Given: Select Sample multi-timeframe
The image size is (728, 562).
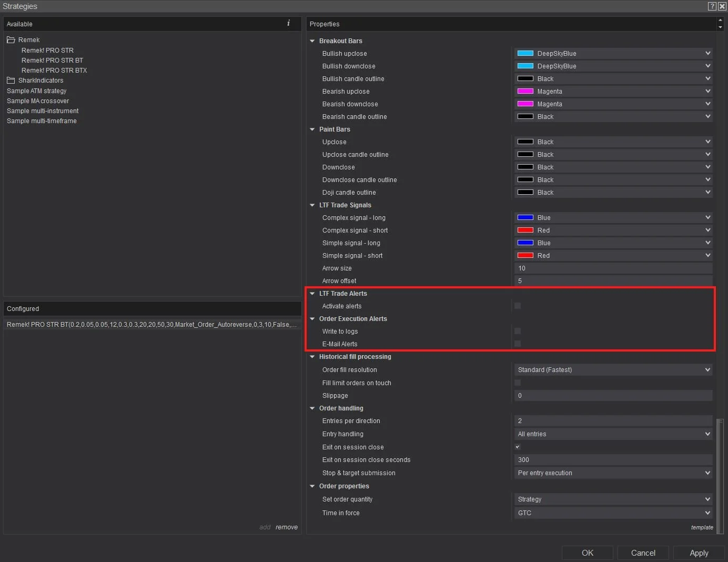Looking at the screenshot, I should pyautogui.click(x=42, y=121).
